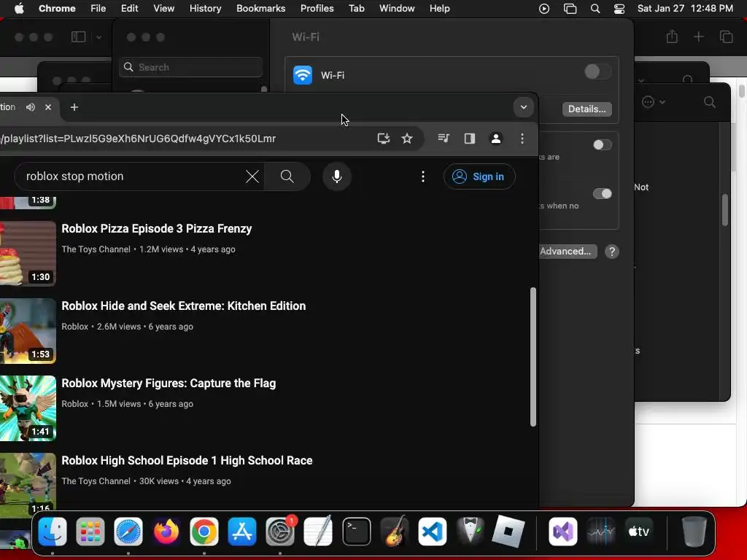Open Finder from the Dock
The image size is (747, 560).
[x=53, y=532]
